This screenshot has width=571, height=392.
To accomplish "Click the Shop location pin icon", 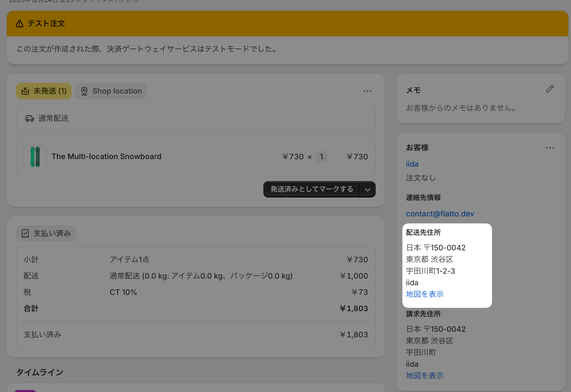I will click(84, 91).
